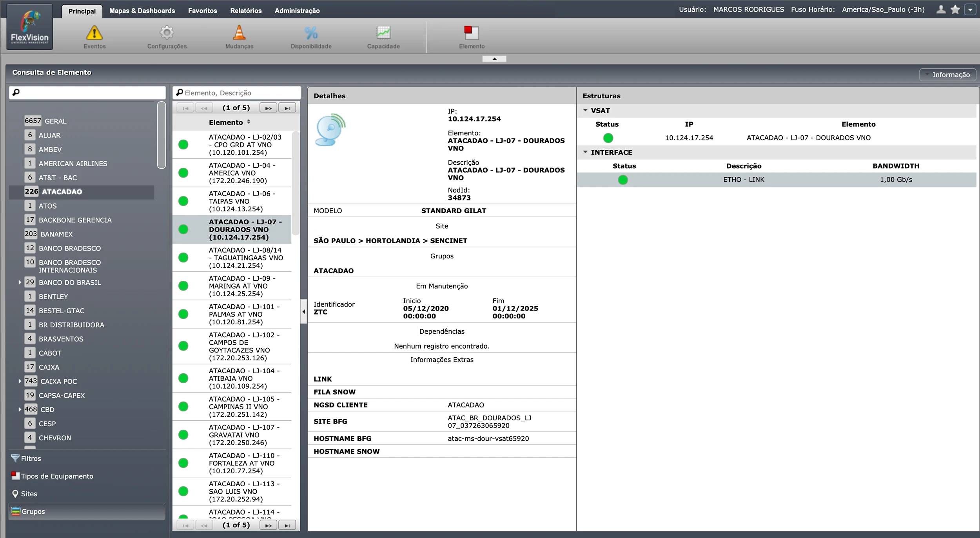The width and height of the screenshot is (980, 538).
Task: Select ATACADAO LJ-08/14 TAGUATINGAAS VNO row
Action: click(x=232, y=258)
